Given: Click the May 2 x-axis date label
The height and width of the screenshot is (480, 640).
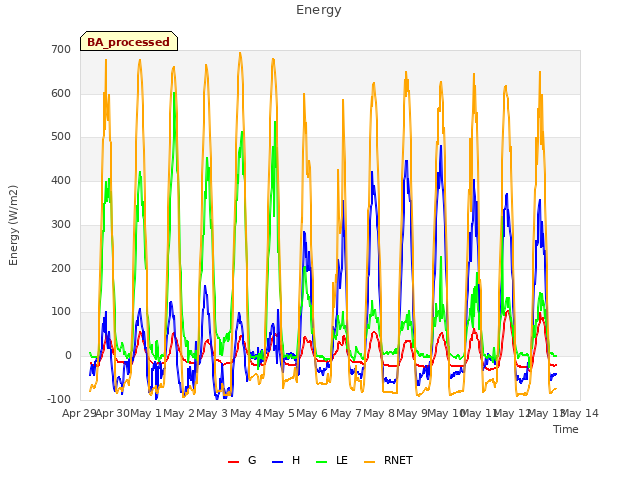Looking at the screenshot, I should [179, 413].
